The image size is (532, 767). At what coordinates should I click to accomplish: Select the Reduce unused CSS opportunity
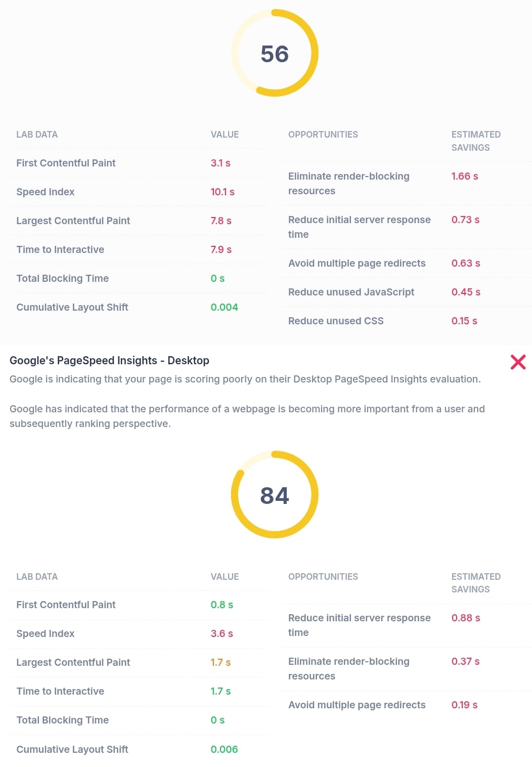point(336,321)
